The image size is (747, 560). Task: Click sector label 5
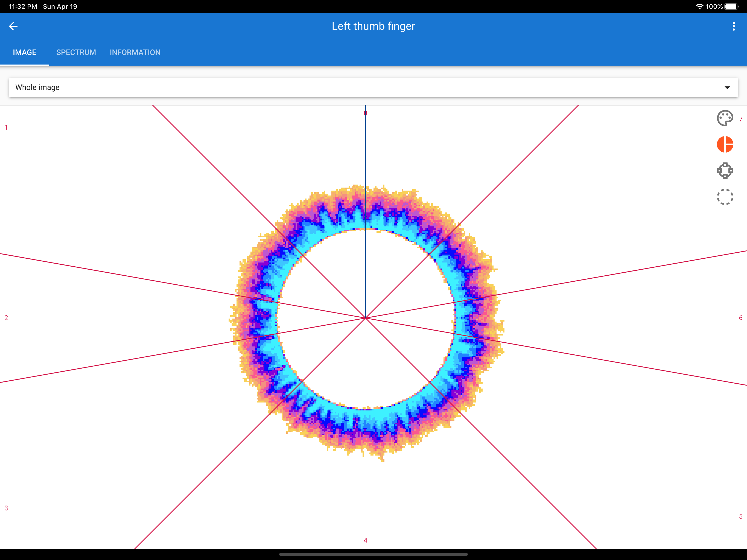point(741,517)
